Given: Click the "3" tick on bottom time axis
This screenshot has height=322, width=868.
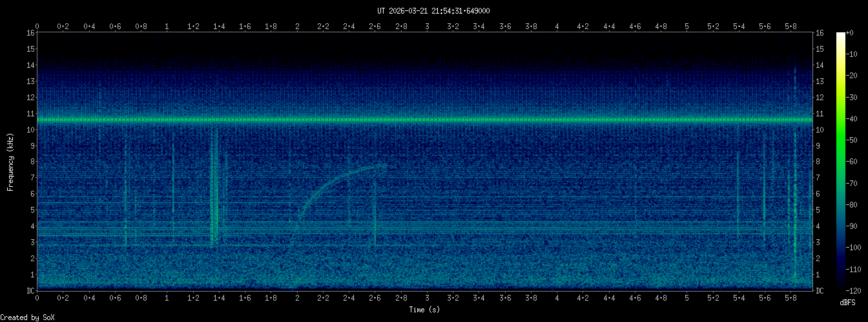Looking at the screenshot, I should 427,299.
